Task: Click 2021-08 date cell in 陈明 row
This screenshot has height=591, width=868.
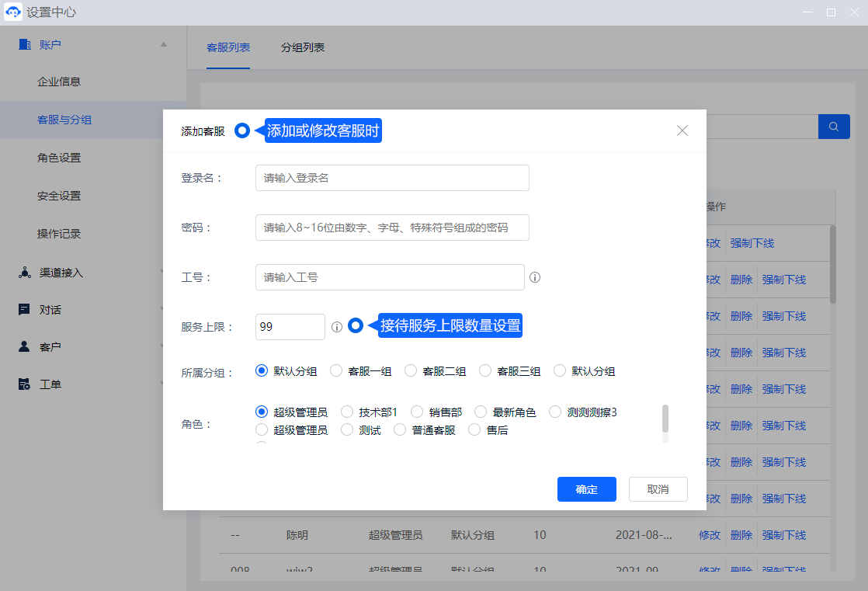Action: click(644, 535)
